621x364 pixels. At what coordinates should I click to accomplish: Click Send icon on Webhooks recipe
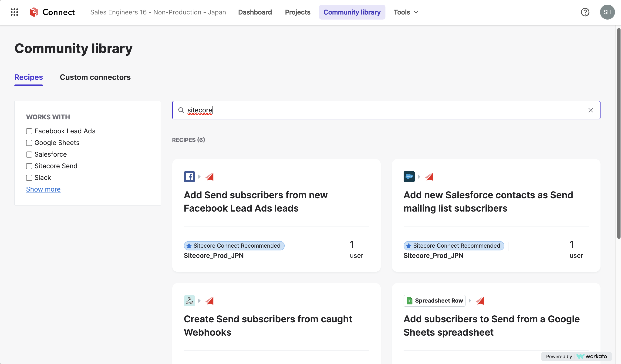click(x=209, y=301)
